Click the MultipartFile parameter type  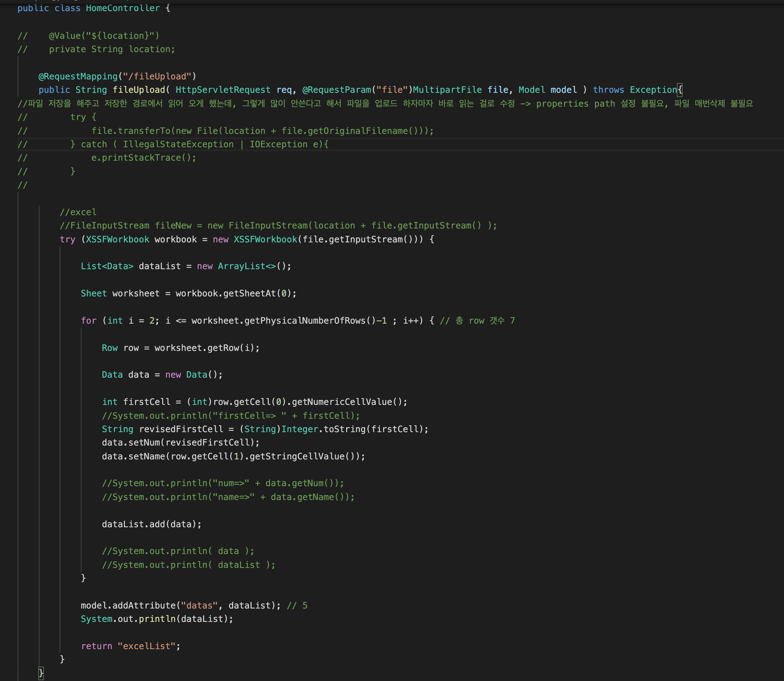click(447, 90)
